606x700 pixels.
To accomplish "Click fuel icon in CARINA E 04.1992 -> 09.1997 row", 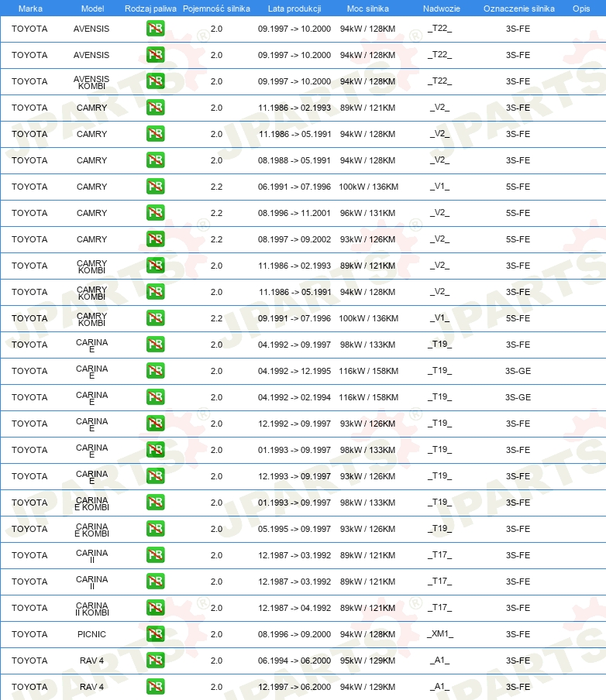I will pos(156,345).
